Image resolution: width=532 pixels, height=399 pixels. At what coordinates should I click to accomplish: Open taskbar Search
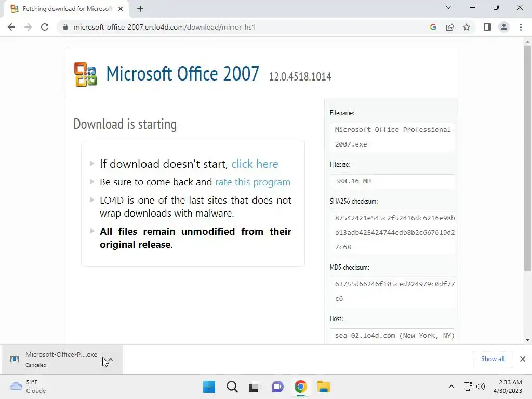coord(232,387)
